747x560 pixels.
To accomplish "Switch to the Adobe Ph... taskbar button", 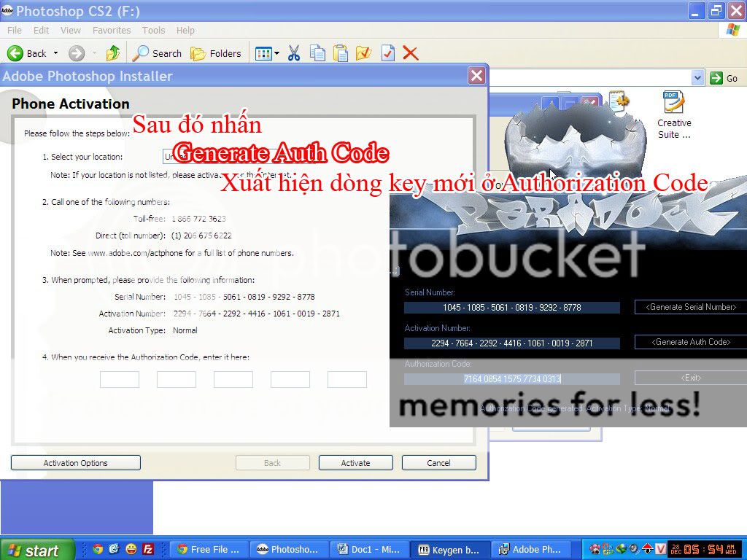I will coord(530,550).
